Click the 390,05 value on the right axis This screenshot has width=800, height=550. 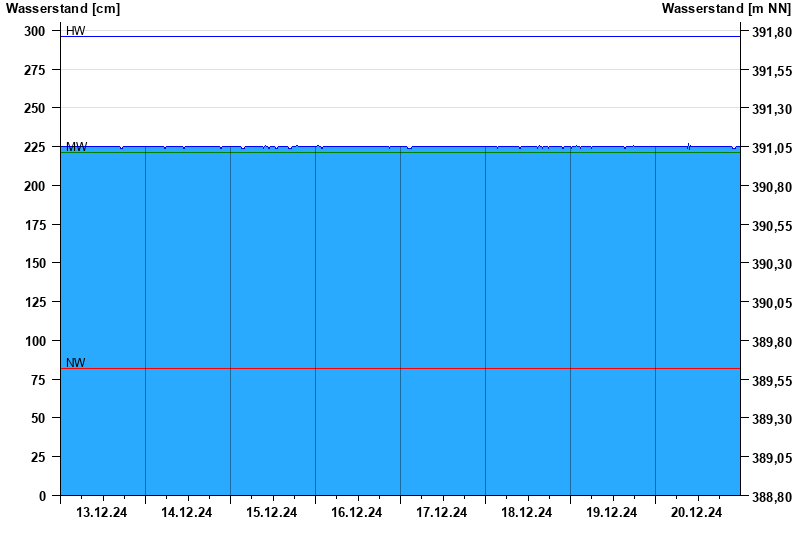[771, 303]
